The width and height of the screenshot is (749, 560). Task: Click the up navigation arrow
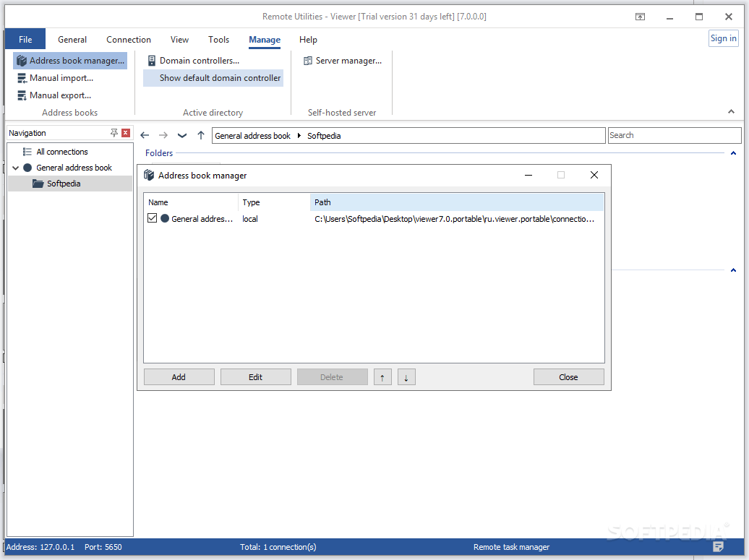pos(201,135)
